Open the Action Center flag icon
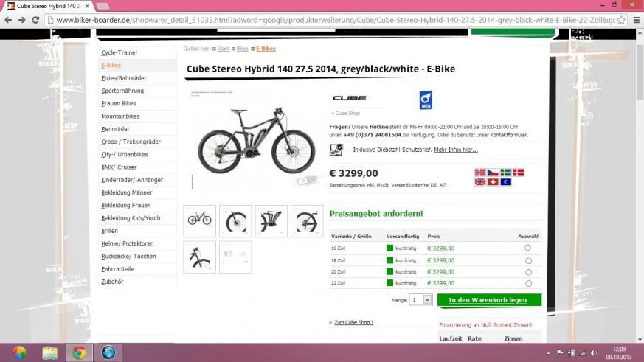This screenshot has height=362, width=644. coord(560,352)
